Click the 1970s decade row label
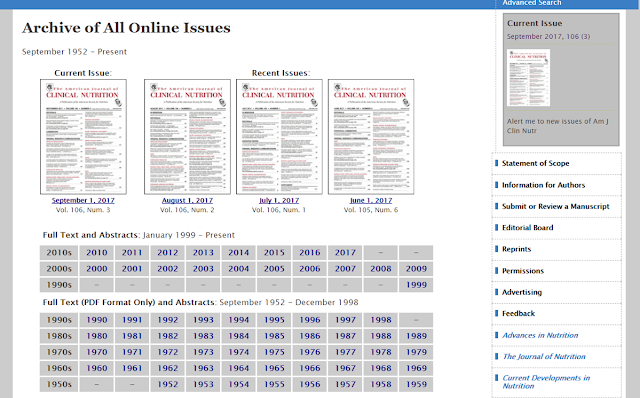Viewport: 640px width, 398px height. click(x=59, y=352)
